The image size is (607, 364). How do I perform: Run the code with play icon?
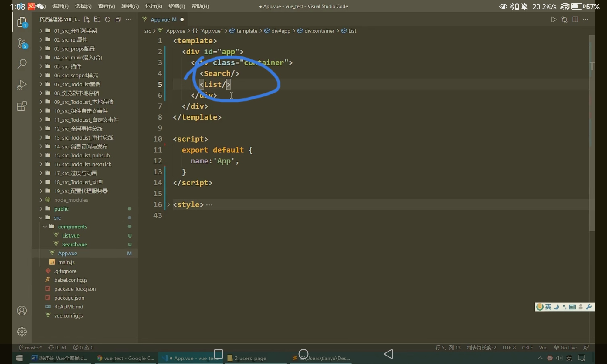point(554,19)
